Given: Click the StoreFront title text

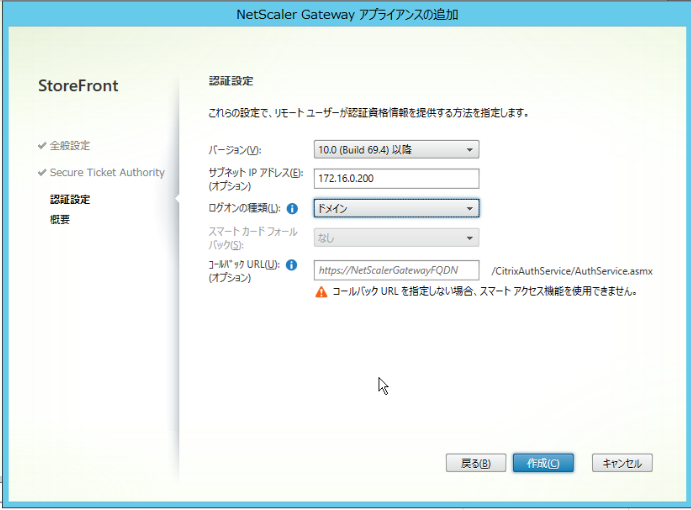Looking at the screenshot, I should tap(78, 86).
